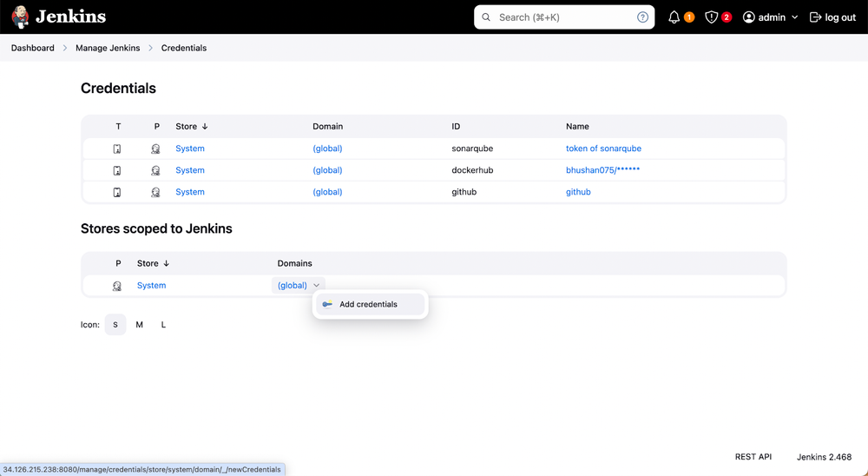Click the Stores scoped to Jenkins heading
This screenshot has width=868, height=476.
pyautogui.click(x=156, y=228)
